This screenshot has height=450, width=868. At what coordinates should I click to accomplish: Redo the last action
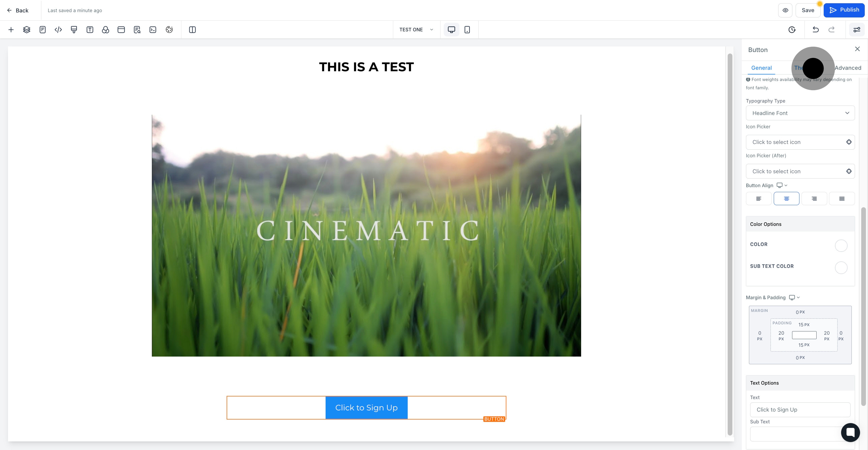(x=832, y=30)
